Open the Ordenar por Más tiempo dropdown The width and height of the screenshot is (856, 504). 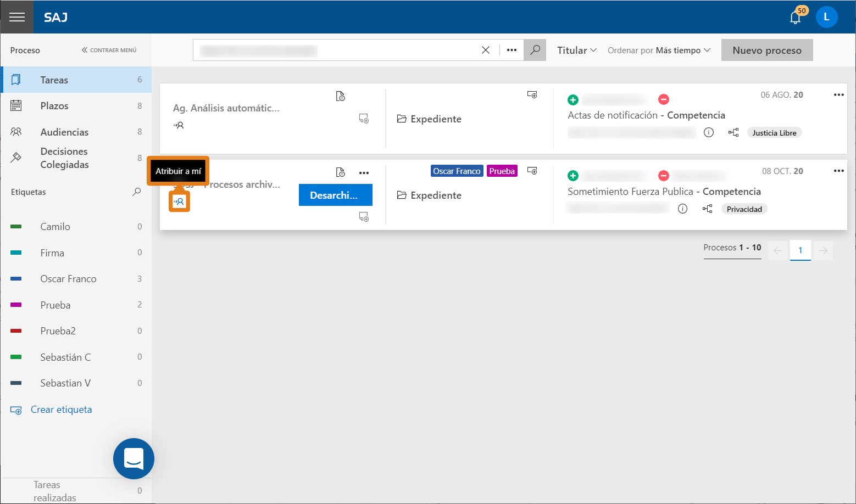[659, 50]
